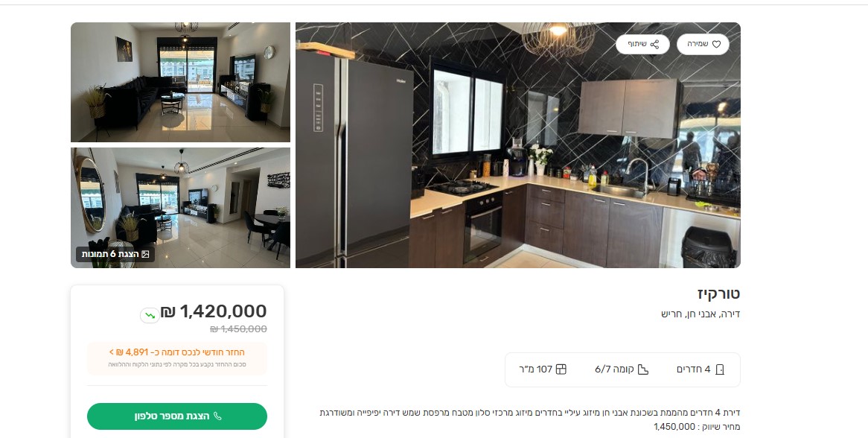Image resolution: width=868 pixels, height=438 pixels.
Task: Click the floor-plan icon beside 107 מ"ר
Action: point(561,369)
